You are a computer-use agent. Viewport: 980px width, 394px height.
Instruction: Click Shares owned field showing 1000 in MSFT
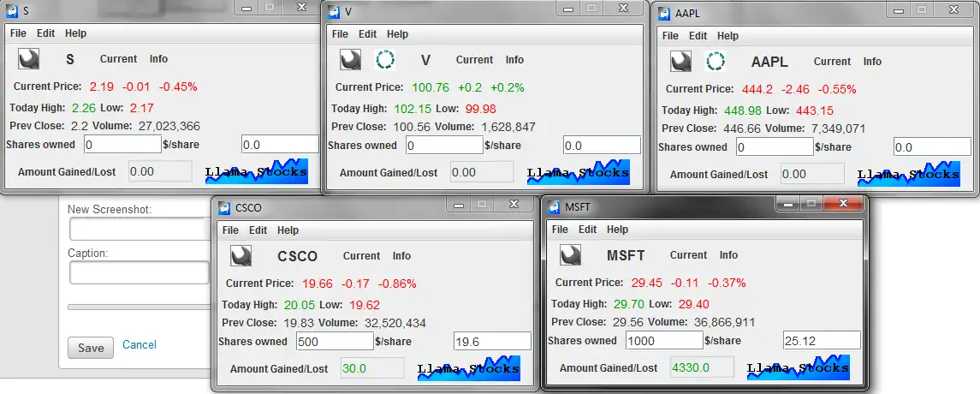coord(664,341)
